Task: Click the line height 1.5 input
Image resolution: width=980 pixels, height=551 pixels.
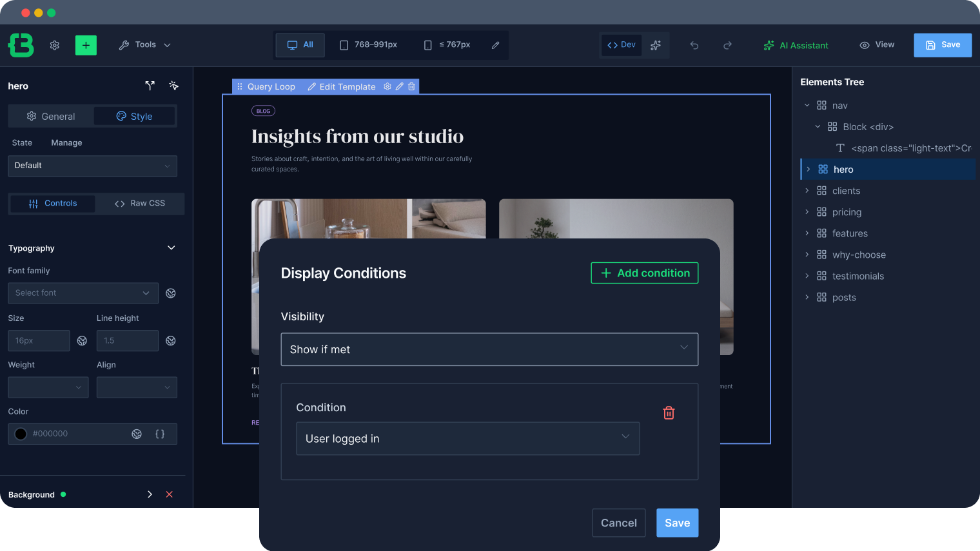Action: 127,341
